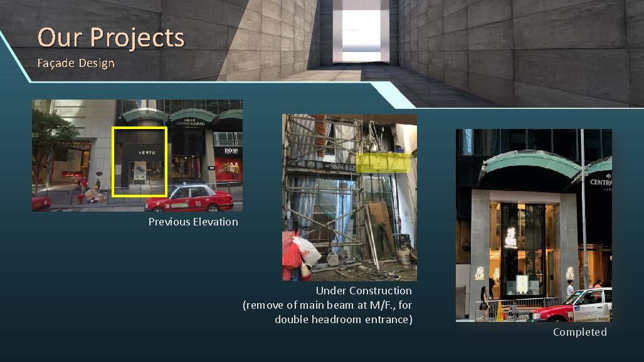Select the "Previous Elevation" caption
Screen dimensions: 644x362
(193, 222)
